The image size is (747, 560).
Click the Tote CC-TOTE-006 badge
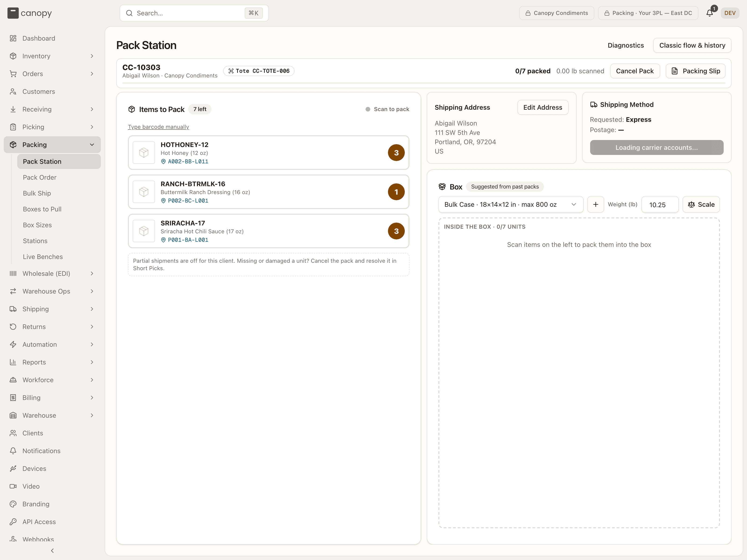[259, 71]
